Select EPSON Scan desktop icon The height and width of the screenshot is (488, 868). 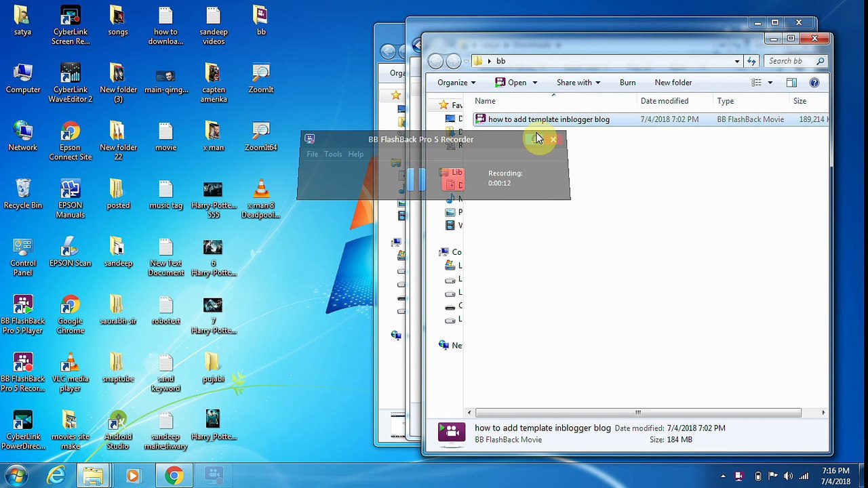point(71,252)
